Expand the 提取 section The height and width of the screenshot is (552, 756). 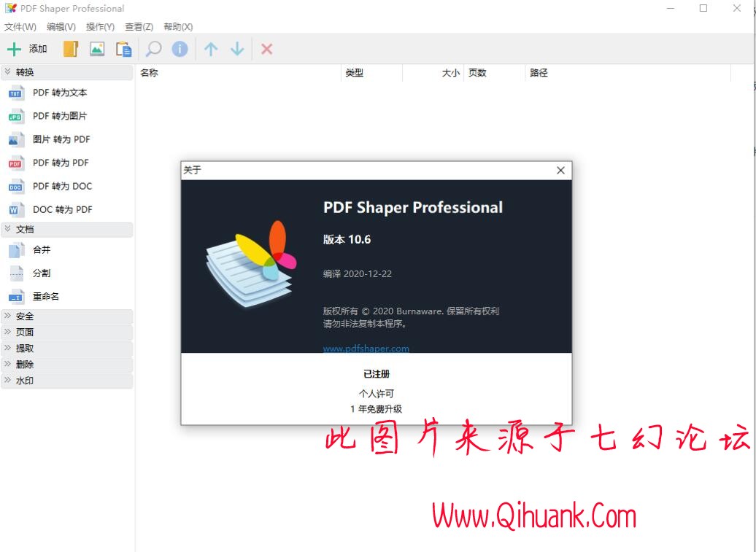pos(67,349)
